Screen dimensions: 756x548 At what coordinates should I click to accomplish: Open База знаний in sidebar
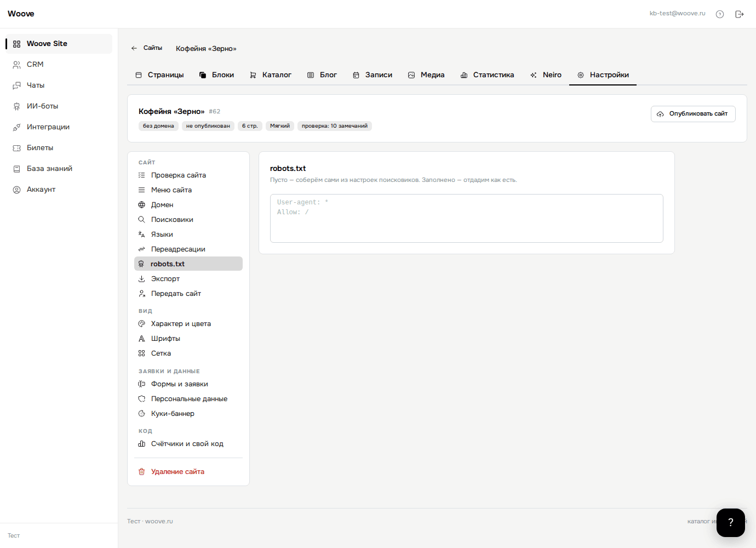pos(59,169)
